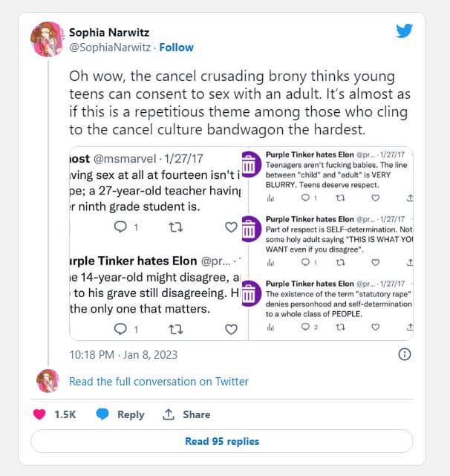Click the Follow link

176,48
